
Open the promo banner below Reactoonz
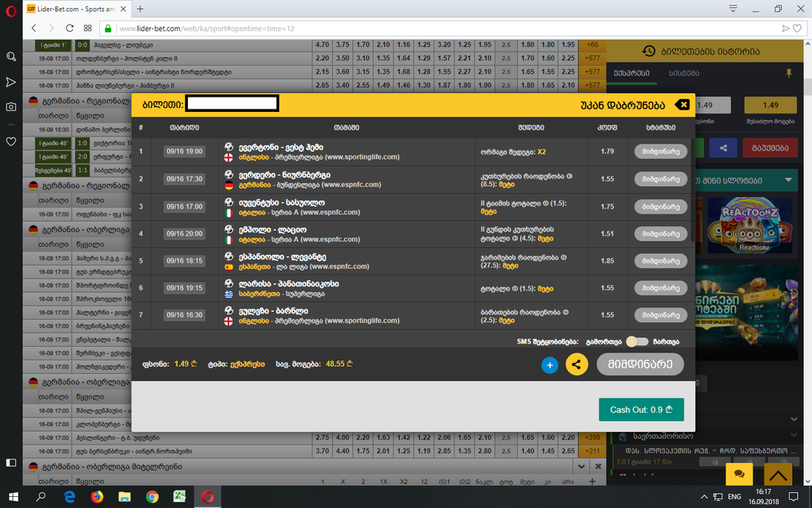[x=745, y=311]
